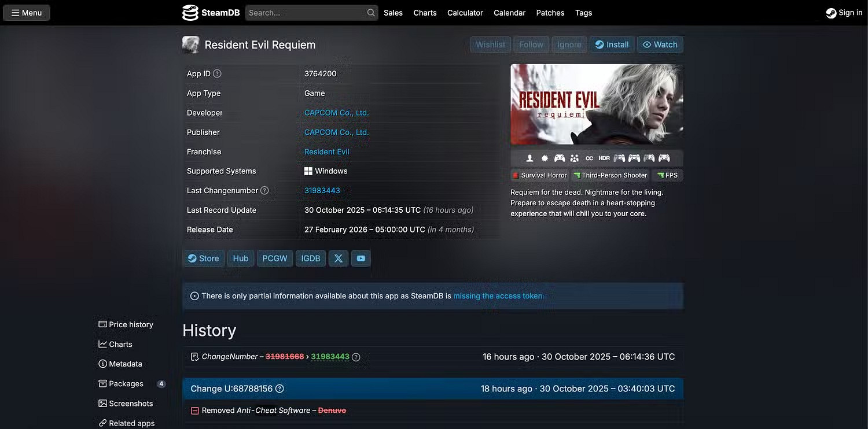Toggle Watch for this app
868x429 pixels.
tap(660, 45)
